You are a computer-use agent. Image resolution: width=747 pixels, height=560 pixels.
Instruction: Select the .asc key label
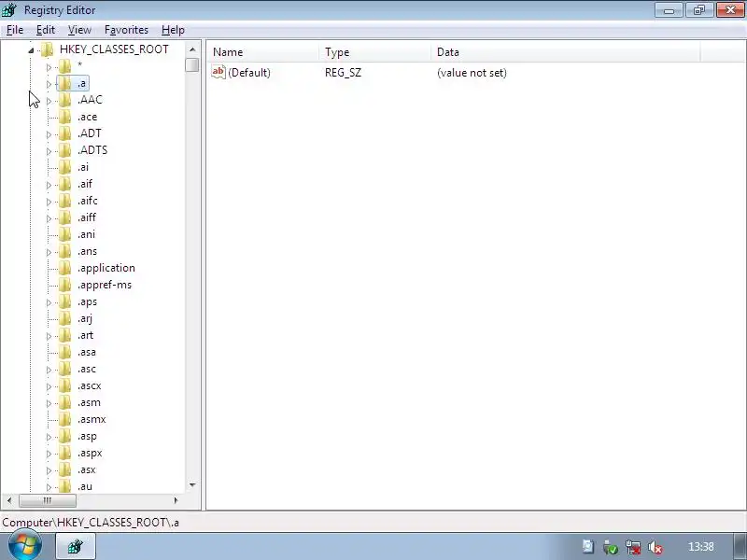point(87,369)
